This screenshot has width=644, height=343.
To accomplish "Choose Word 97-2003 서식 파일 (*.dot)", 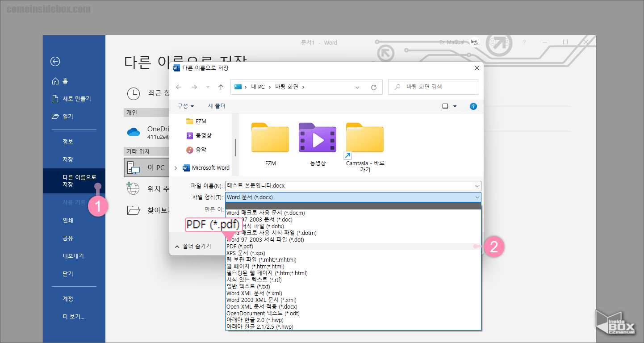I will 353,240.
